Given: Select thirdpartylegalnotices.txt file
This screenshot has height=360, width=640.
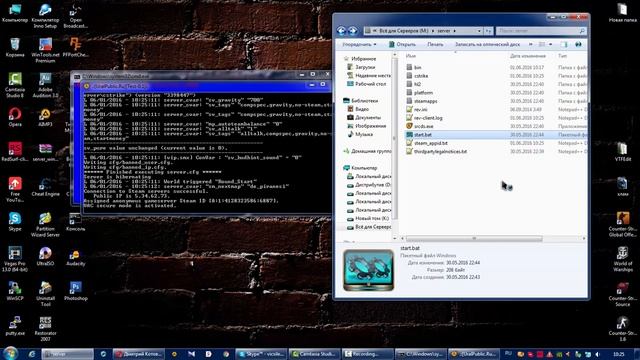Looking at the screenshot, I should (436, 151).
